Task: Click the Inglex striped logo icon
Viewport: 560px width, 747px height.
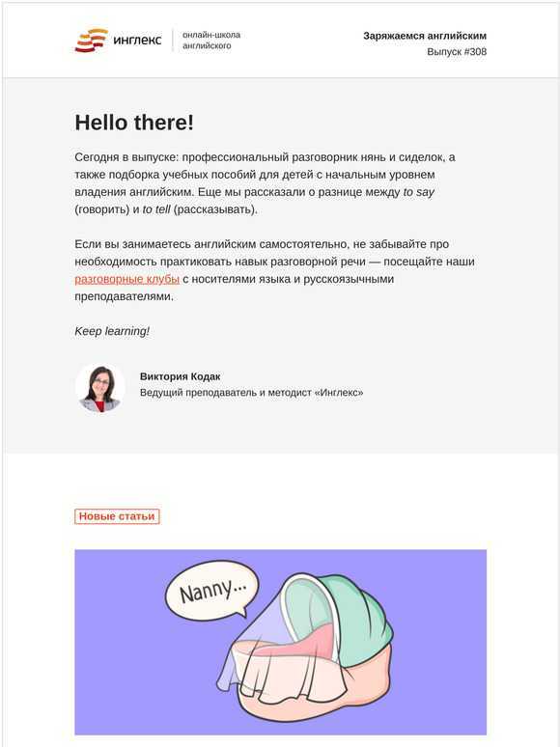Action: tap(92, 40)
